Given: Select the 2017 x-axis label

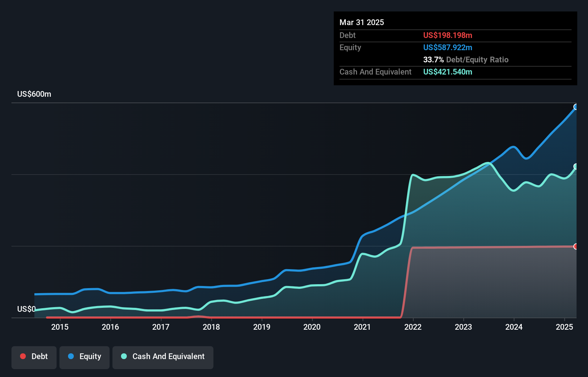Looking at the screenshot, I should [x=161, y=327].
